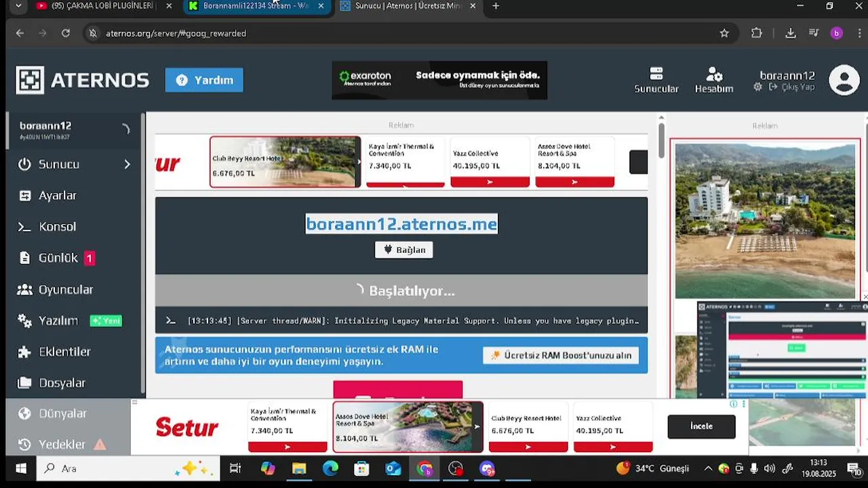Open the browser extensions icon

click(757, 33)
